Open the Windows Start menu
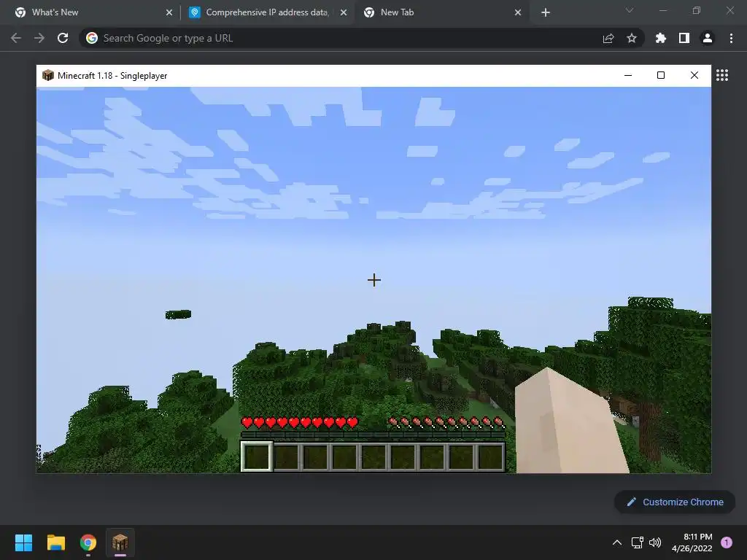Image resolution: width=747 pixels, height=560 pixels. pyautogui.click(x=23, y=542)
